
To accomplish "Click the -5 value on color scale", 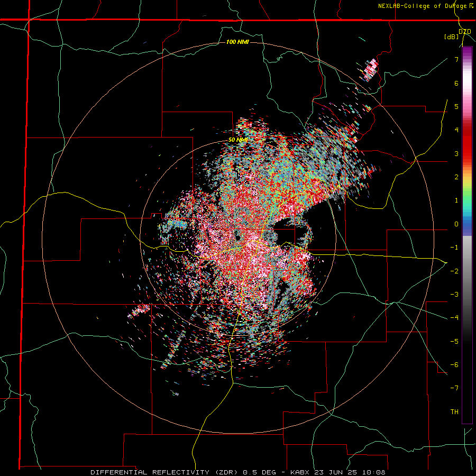I will pyautogui.click(x=454, y=341).
